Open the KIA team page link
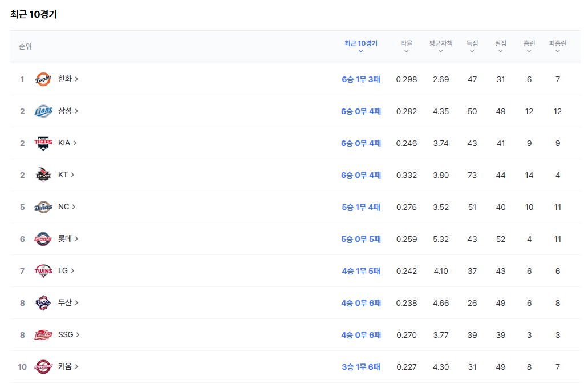 click(x=67, y=143)
